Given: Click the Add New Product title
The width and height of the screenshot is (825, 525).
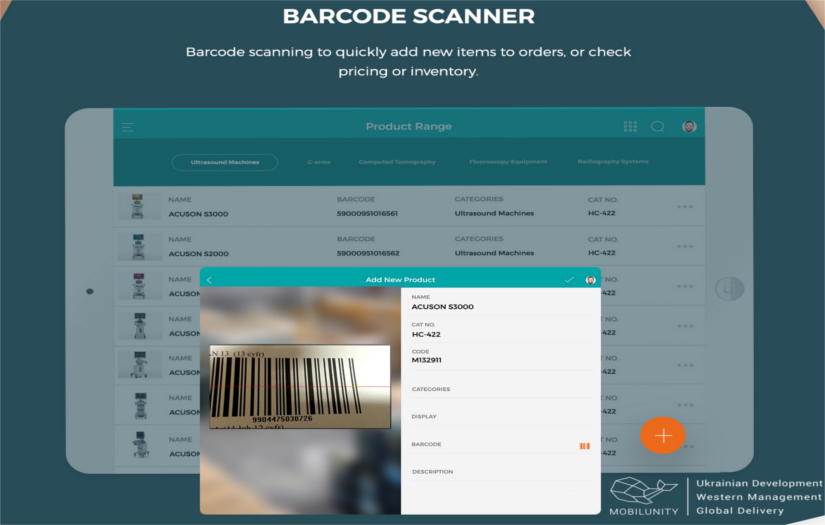Looking at the screenshot, I should click(400, 280).
